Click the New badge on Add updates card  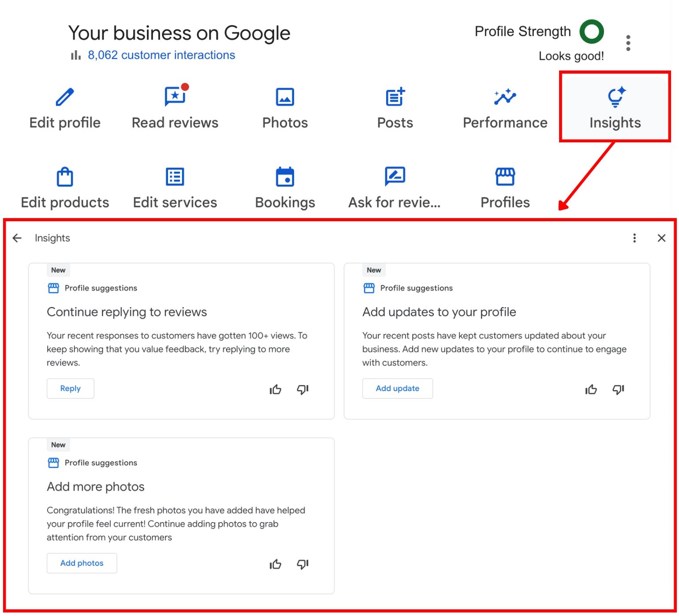pyautogui.click(x=374, y=271)
